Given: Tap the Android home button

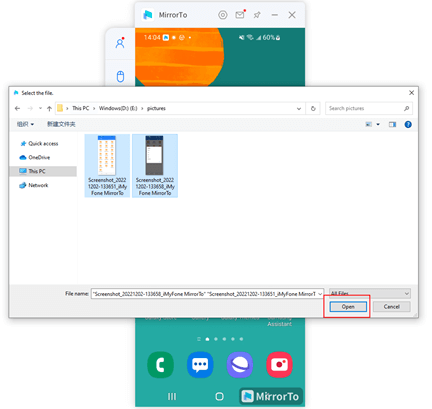Looking at the screenshot, I should pos(219,396).
